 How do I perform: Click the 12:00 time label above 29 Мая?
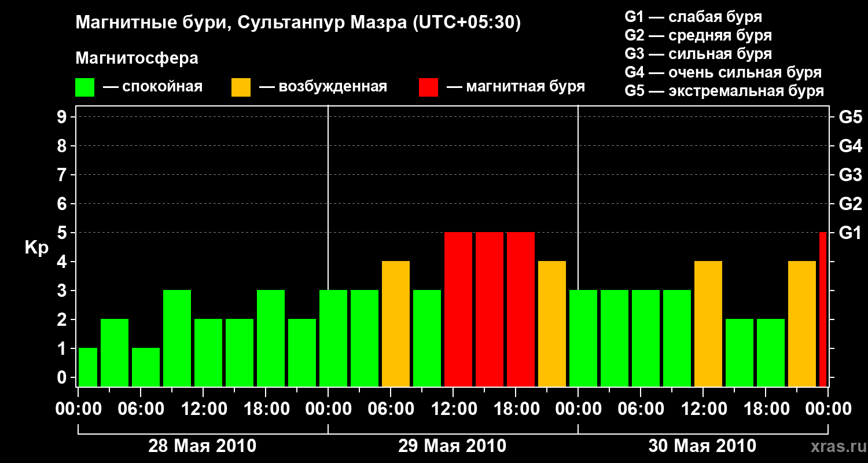(453, 409)
